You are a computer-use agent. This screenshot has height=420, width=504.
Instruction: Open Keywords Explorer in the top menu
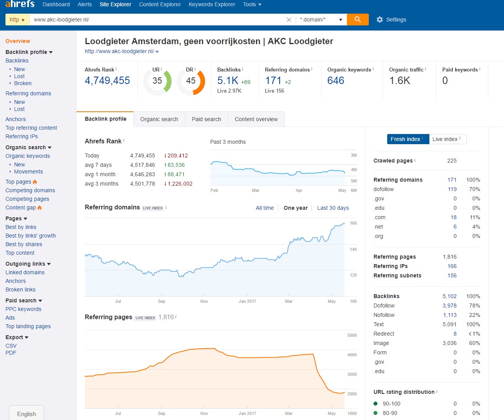click(x=212, y=4)
